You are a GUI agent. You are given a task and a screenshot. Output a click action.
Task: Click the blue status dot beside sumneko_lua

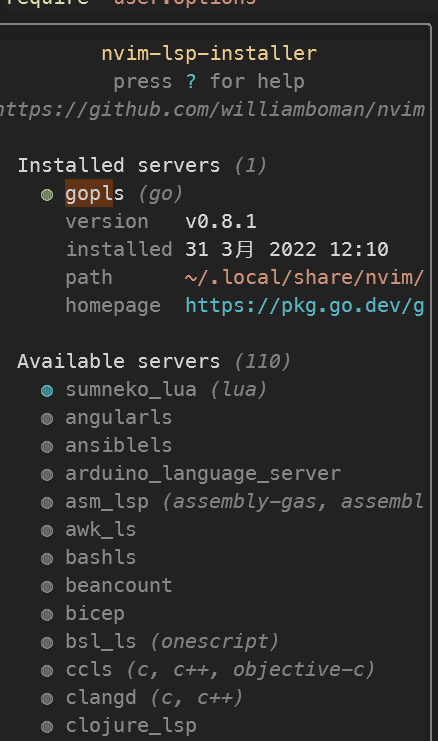coord(47,391)
